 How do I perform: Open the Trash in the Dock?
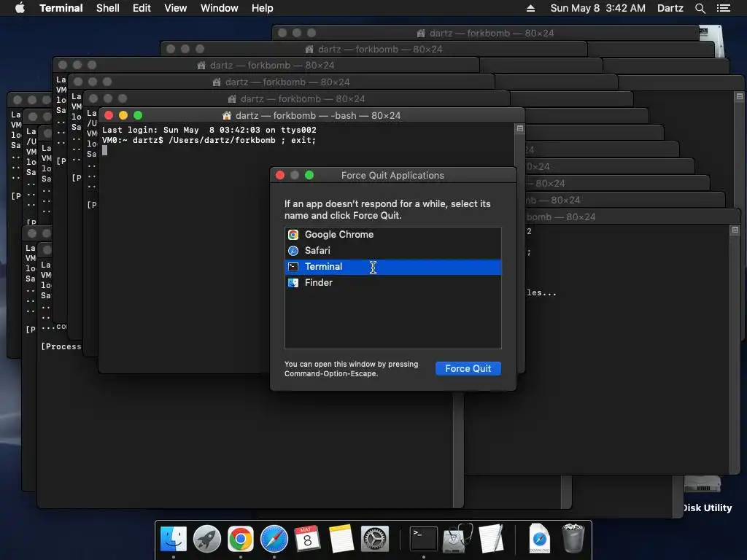click(573, 539)
